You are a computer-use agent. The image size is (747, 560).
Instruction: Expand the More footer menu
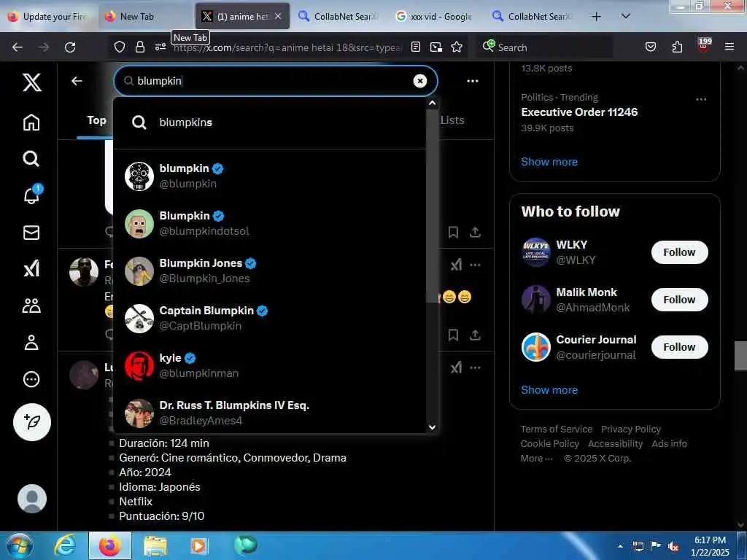click(536, 459)
